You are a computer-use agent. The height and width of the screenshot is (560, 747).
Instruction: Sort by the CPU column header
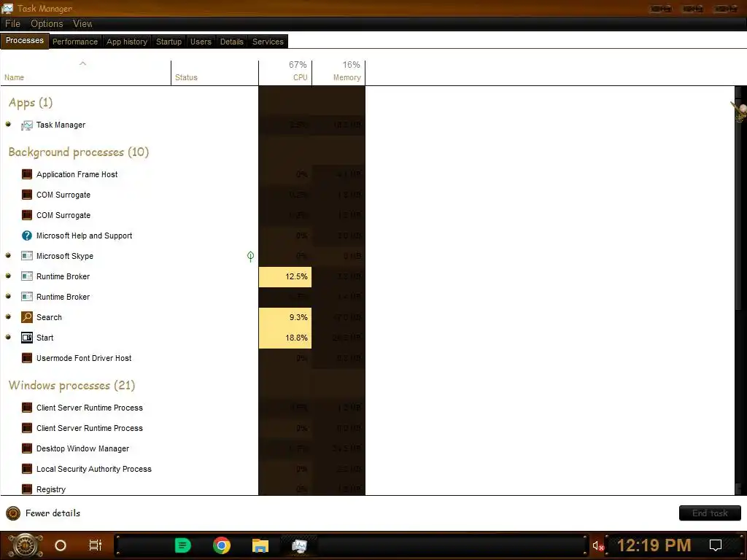(285, 74)
